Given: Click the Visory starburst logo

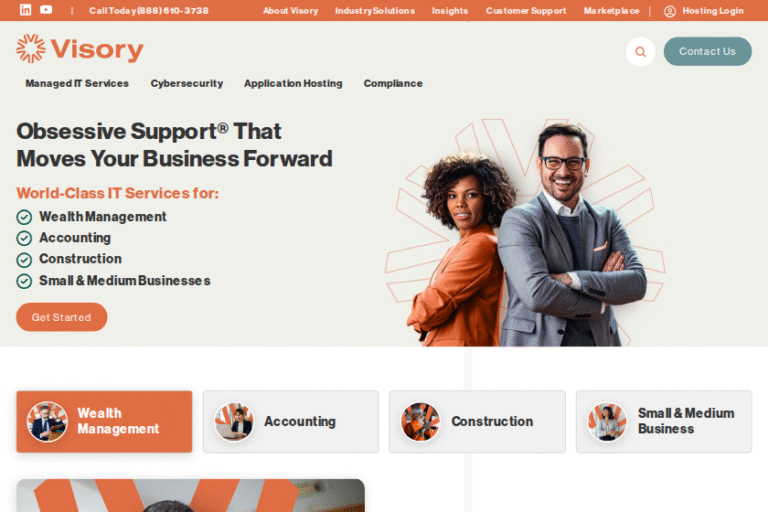Looking at the screenshot, I should pos(31,49).
